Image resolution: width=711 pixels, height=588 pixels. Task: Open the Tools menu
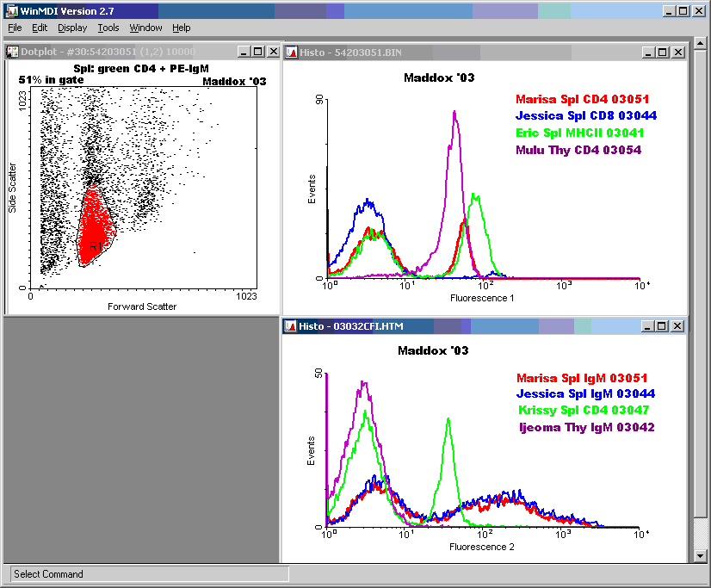[108, 28]
